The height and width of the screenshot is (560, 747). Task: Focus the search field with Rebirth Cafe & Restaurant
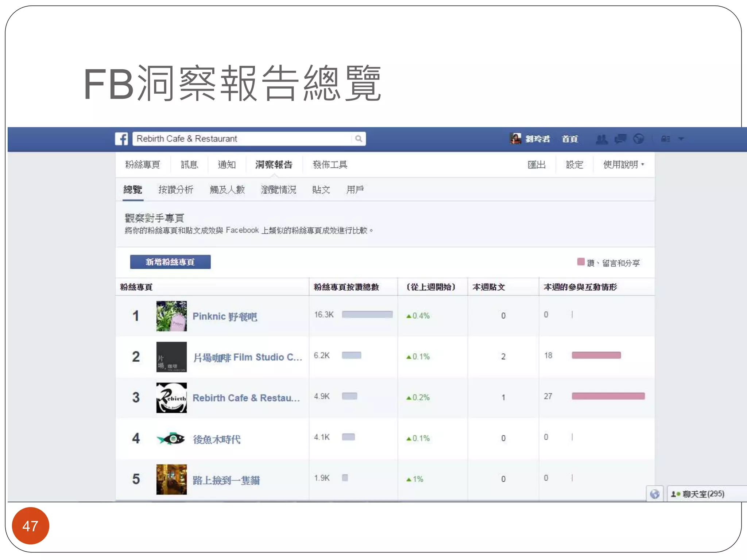(249, 139)
